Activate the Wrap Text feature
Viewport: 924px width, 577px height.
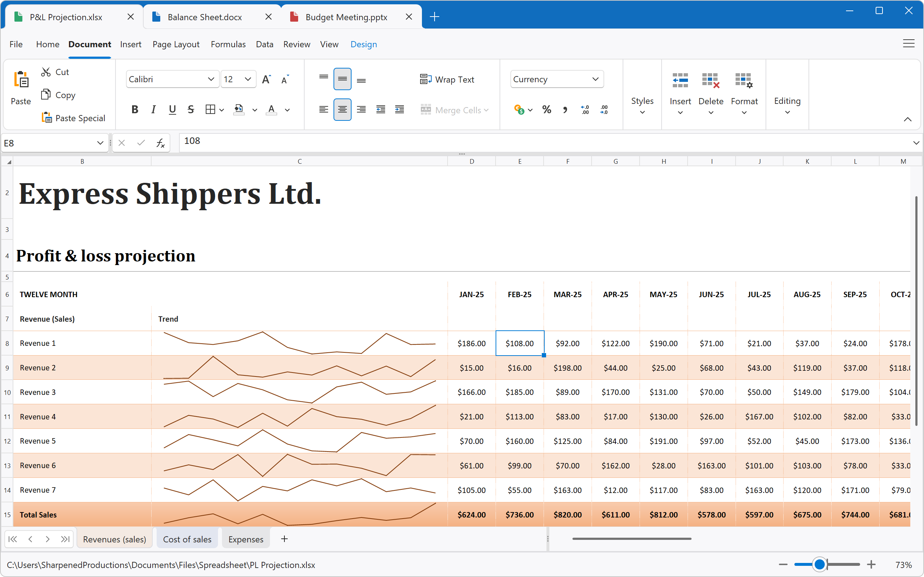[x=447, y=79]
